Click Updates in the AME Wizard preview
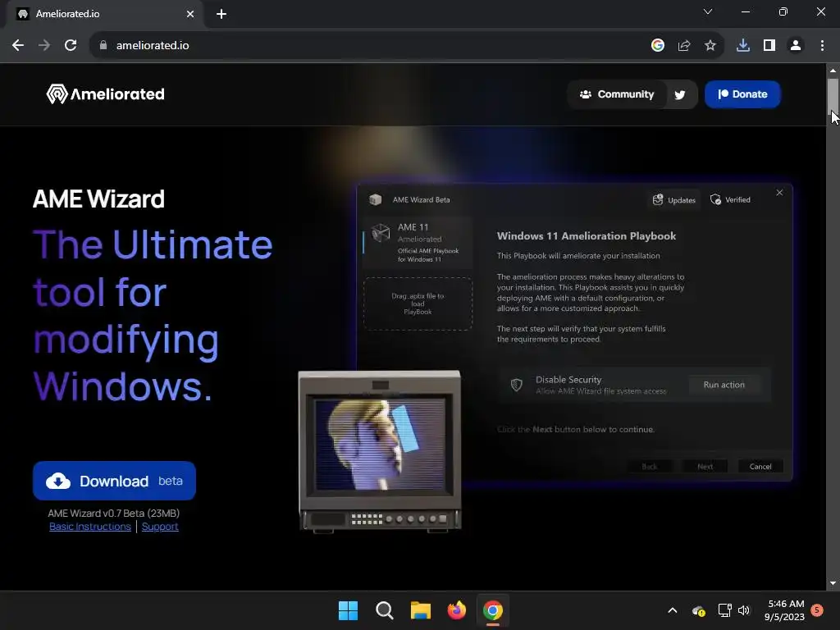Screen dimensions: 840x630 tap(674, 200)
